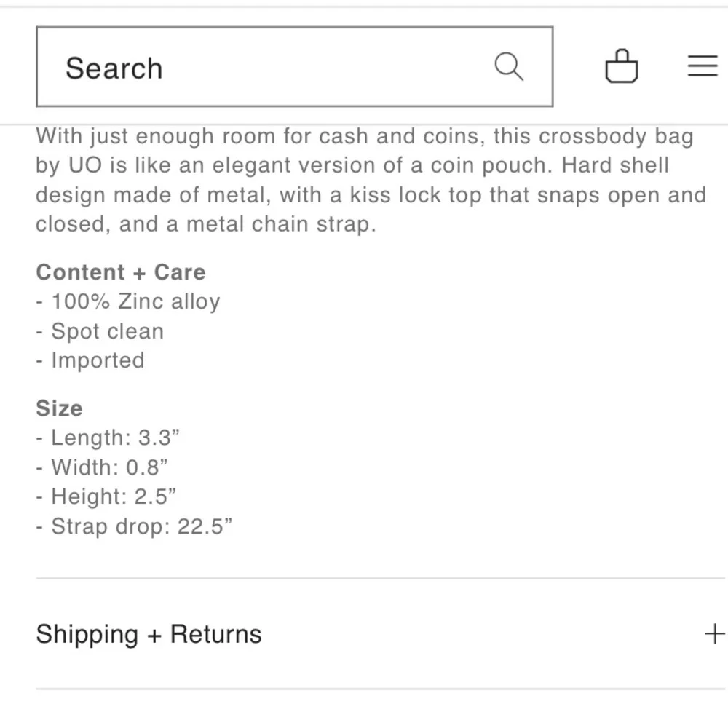728x728 pixels.
Task: Click the Width: 0.8" measurement
Action: [x=102, y=467]
